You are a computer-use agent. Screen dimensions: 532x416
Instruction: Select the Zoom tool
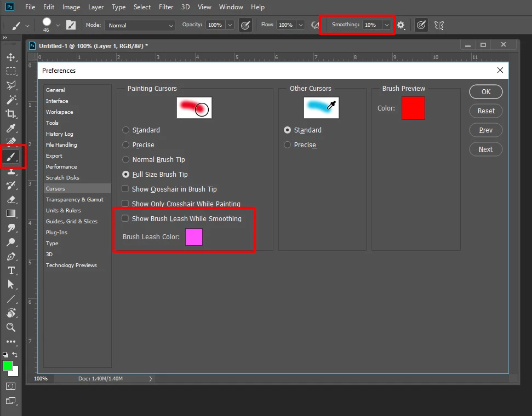pos(11,327)
